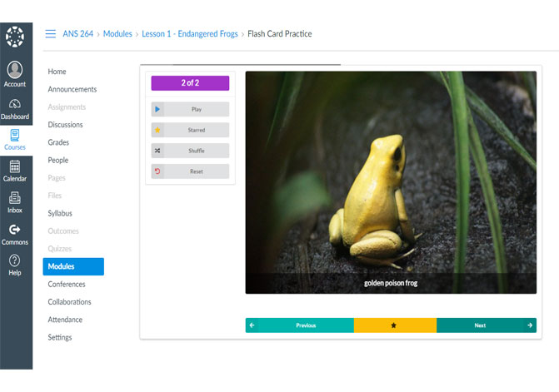Viewport: 559px width, 392px height.
Task: Open People in course menu
Action: tap(58, 161)
